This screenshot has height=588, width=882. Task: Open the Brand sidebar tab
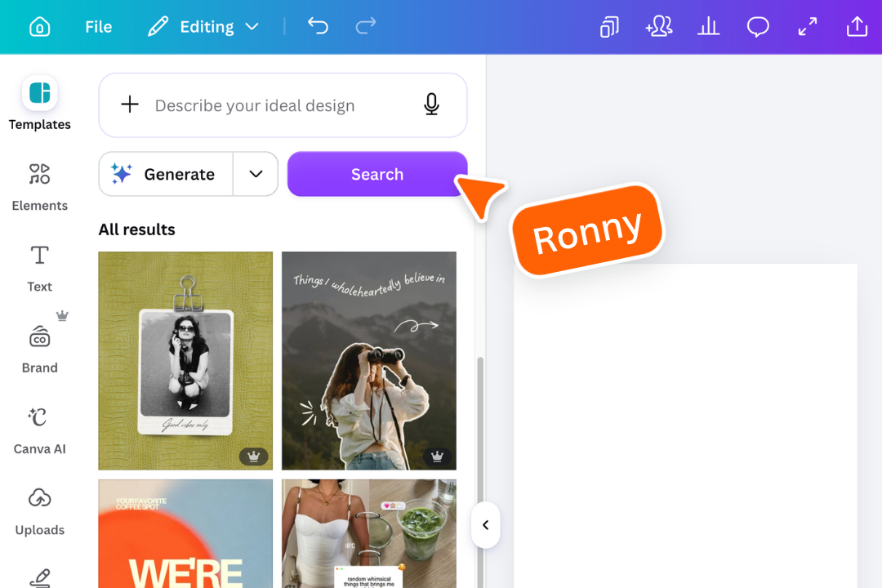coord(39,350)
